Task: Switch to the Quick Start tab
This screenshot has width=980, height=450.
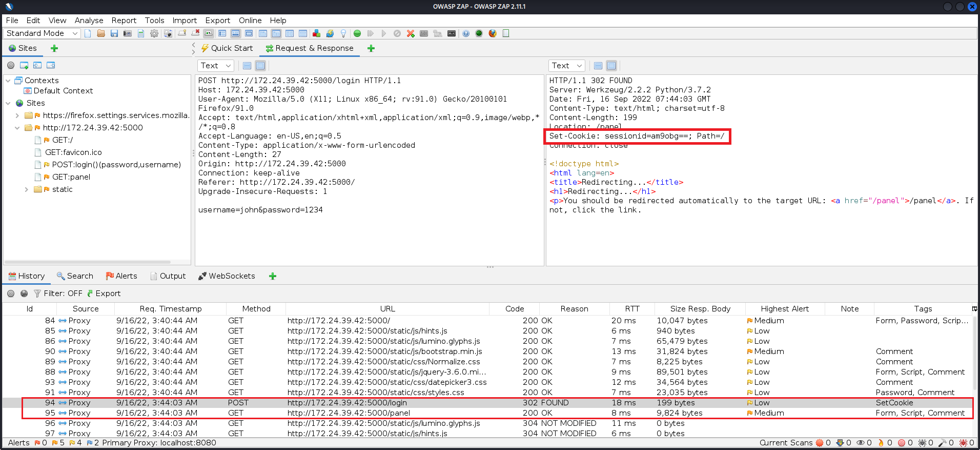Action: coord(227,48)
